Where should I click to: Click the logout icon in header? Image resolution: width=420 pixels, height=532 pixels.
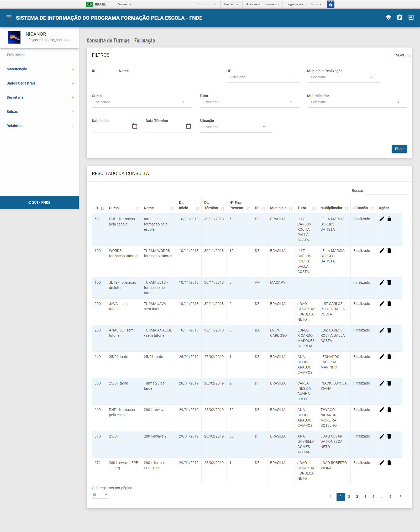(411, 17)
